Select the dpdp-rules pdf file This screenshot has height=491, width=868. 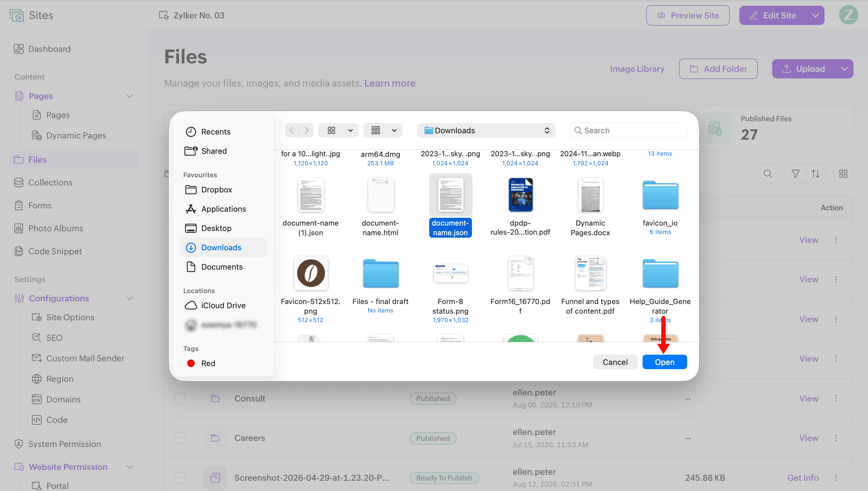(520, 195)
